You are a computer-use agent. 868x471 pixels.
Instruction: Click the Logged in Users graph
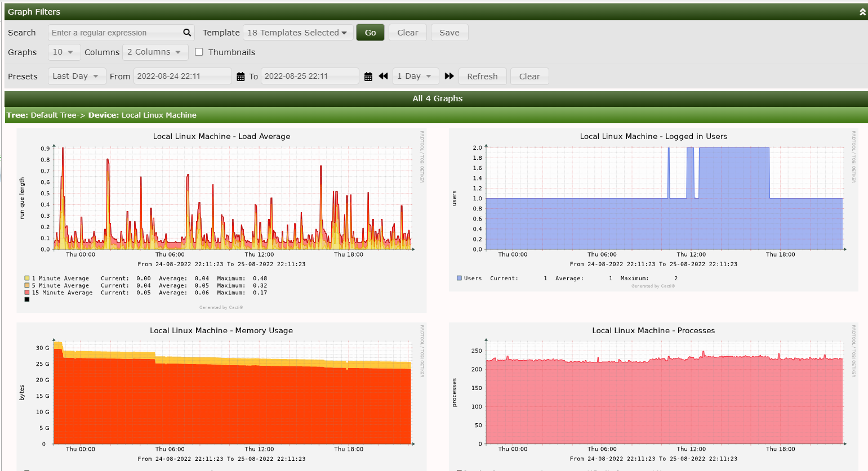[653, 210]
